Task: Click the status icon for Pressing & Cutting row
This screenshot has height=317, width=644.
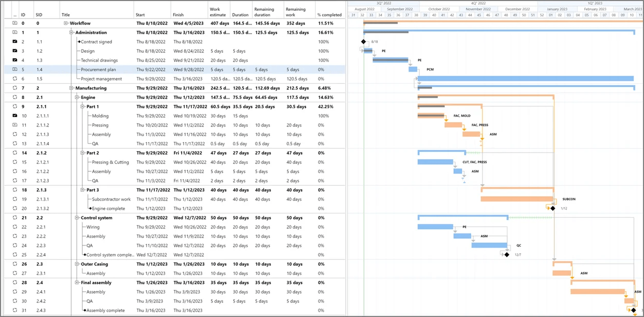Action: (14, 162)
